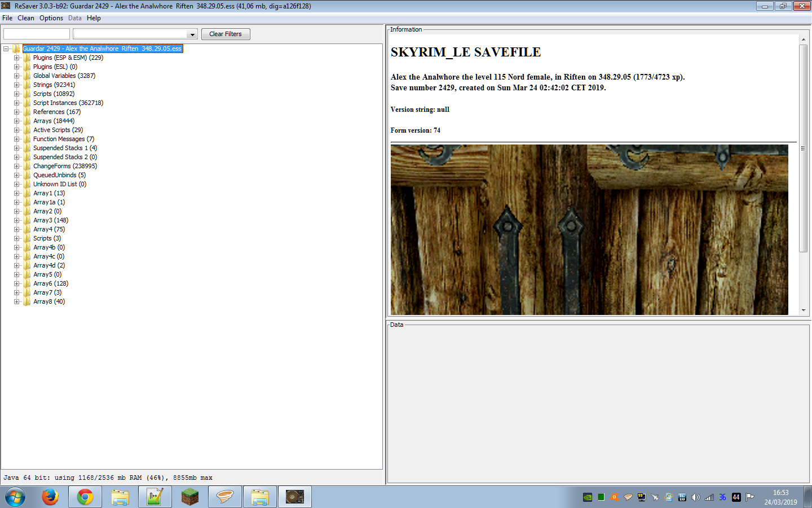Open the Options menu

click(x=51, y=18)
